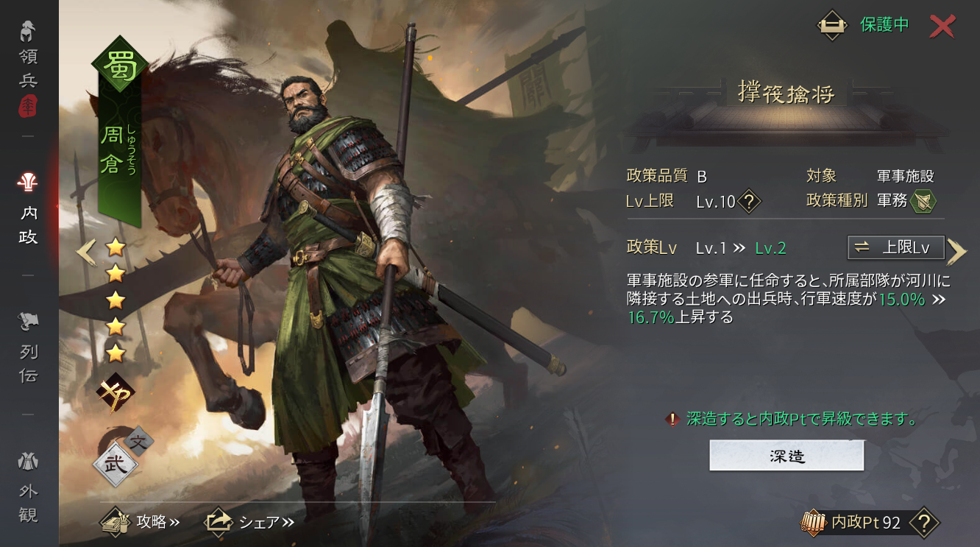
Task: Open the 攻略 strategy guide
Action: pyautogui.click(x=140, y=522)
